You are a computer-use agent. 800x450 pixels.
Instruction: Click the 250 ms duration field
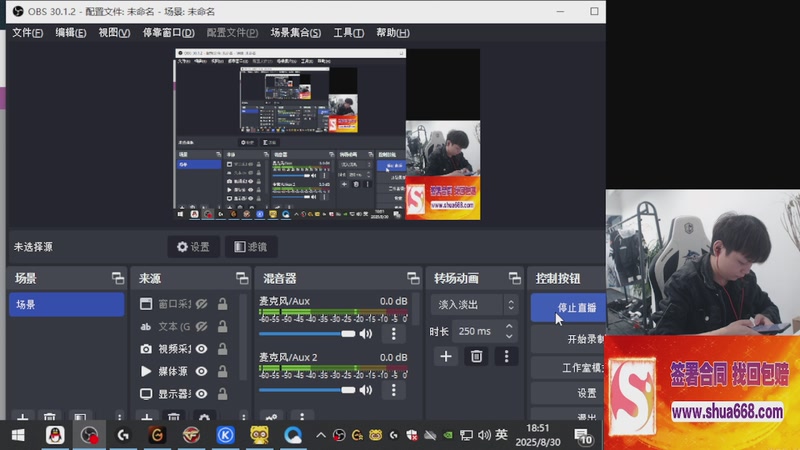coord(478,331)
